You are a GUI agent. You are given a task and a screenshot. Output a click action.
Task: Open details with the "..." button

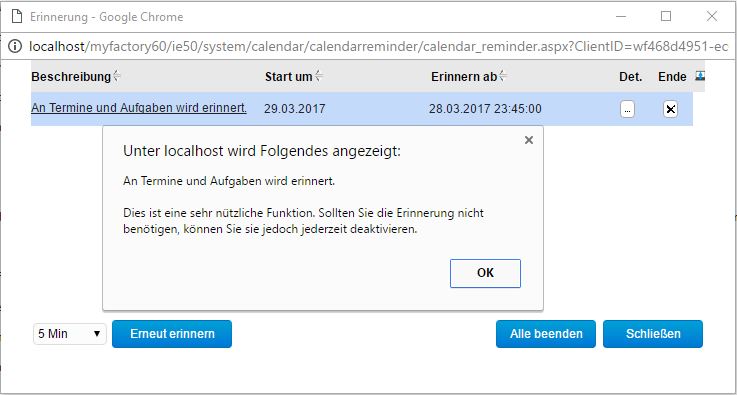point(627,109)
